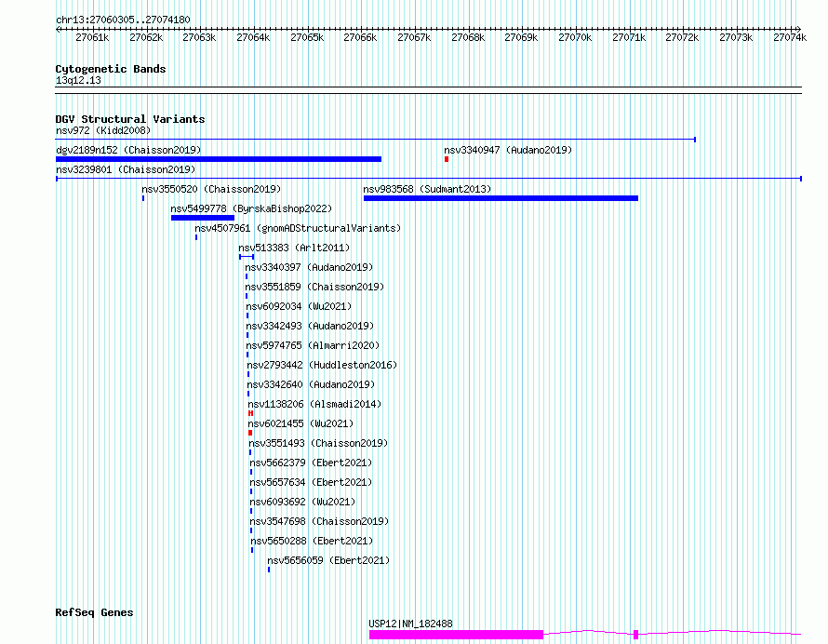Click nsv5656059 (Ebert2021) label
The width and height of the screenshot is (828, 644).
(328, 560)
